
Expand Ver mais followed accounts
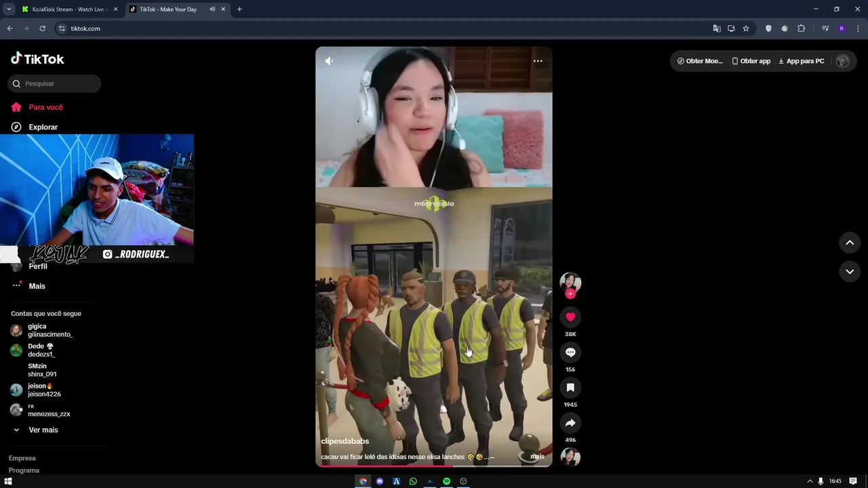click(x=43, y=430)
